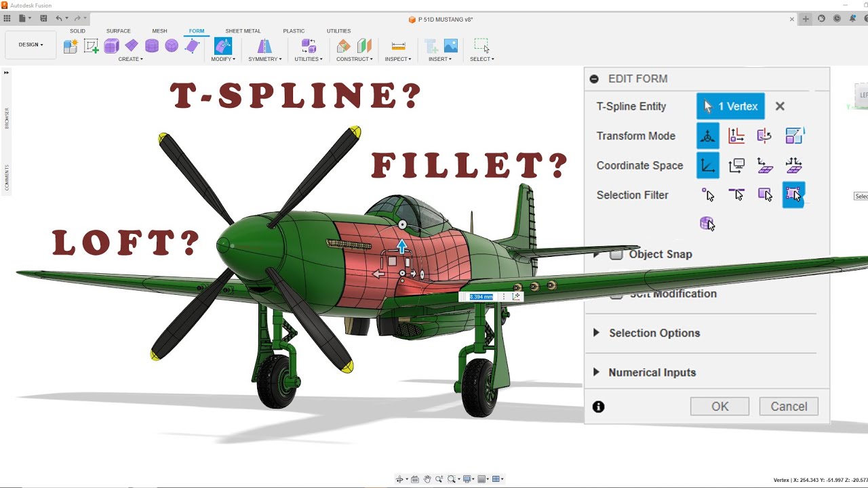Collapse the EDIT FORM dialog header
This screenshot has width=868, height=488.
(x=594, y=79)
